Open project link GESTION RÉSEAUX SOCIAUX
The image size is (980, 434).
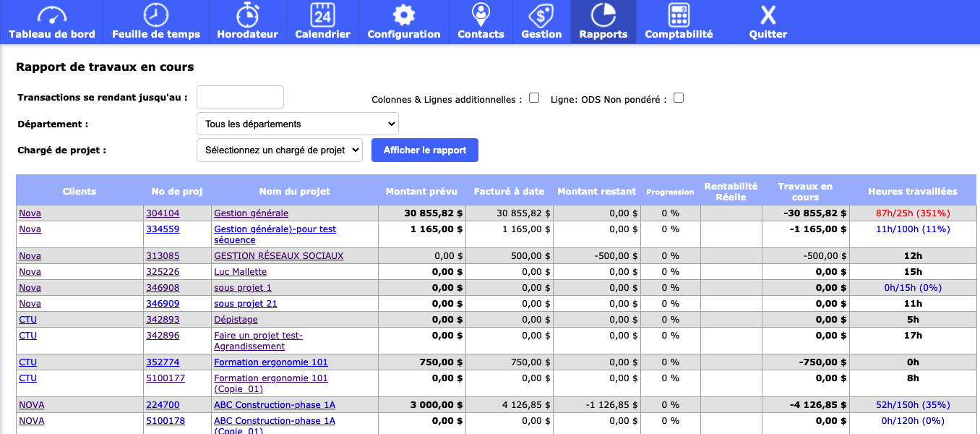point(278,256)
